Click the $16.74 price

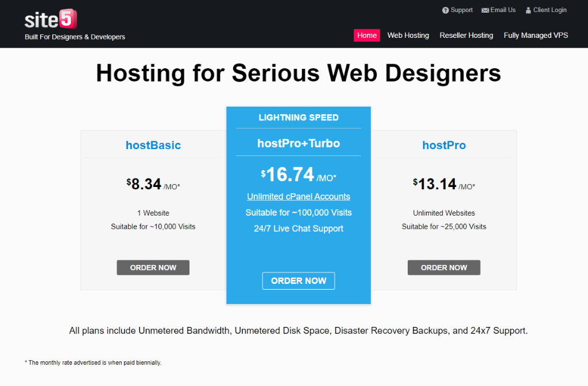click(299, 175)
